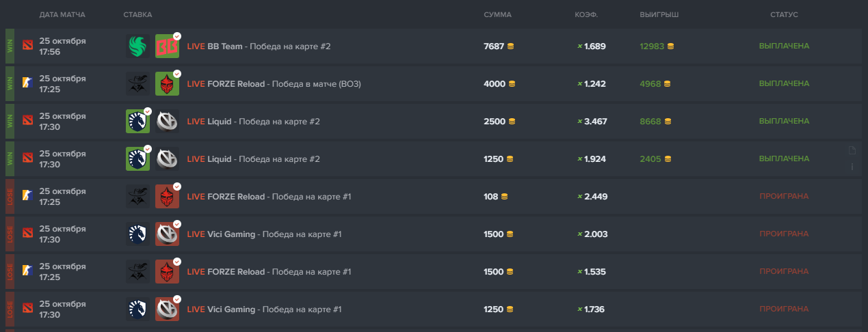Viewport: 868px width, 332px height.
Task: Sort by the КОЭФ. column header
Action: (x=587, y=14)
